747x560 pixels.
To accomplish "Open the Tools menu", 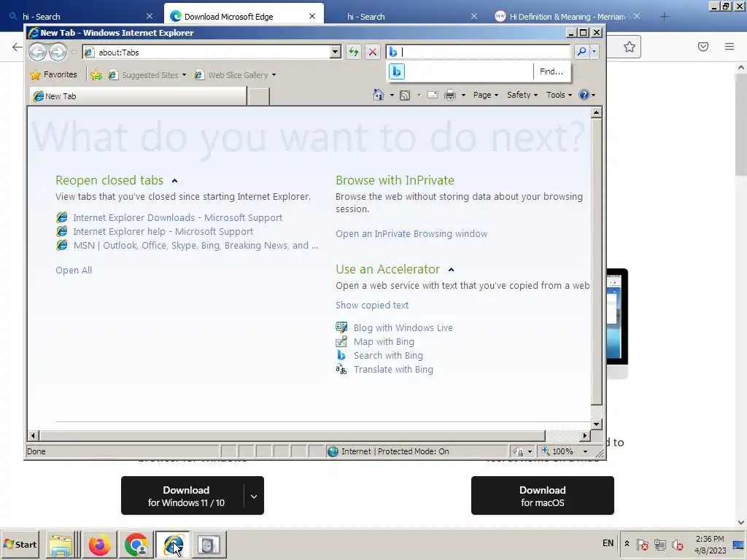I will coord(559,95).
